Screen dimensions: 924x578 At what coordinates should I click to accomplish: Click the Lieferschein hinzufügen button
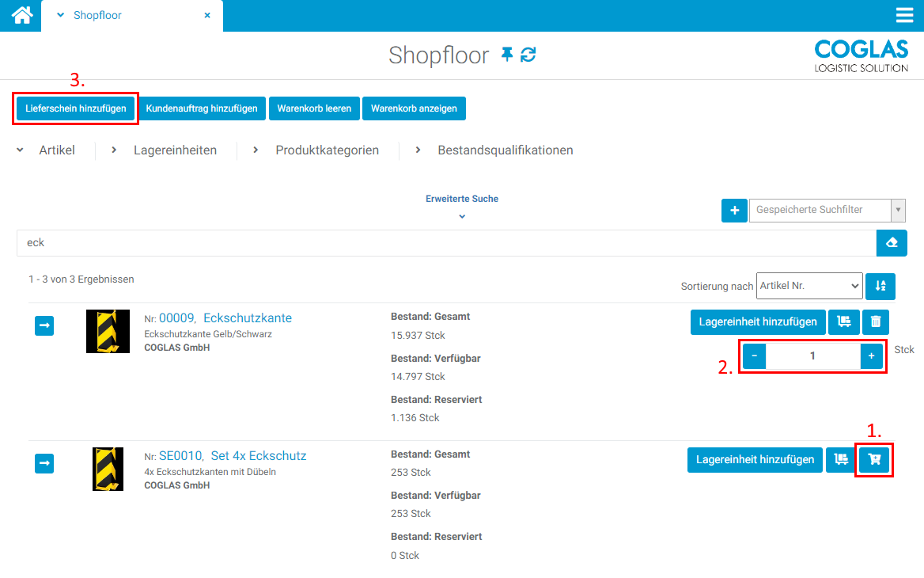pyautogui.click(x=76, y=108)
